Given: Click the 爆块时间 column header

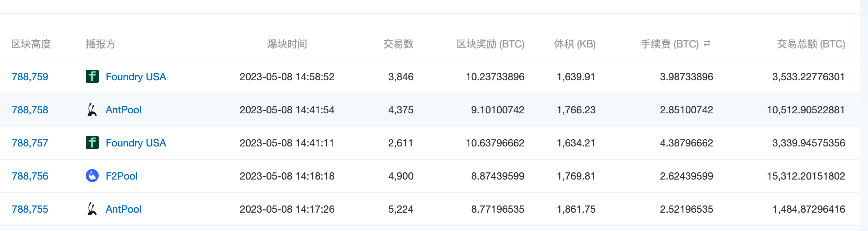Looking at the screenshot, I should (x=287, y=44).
